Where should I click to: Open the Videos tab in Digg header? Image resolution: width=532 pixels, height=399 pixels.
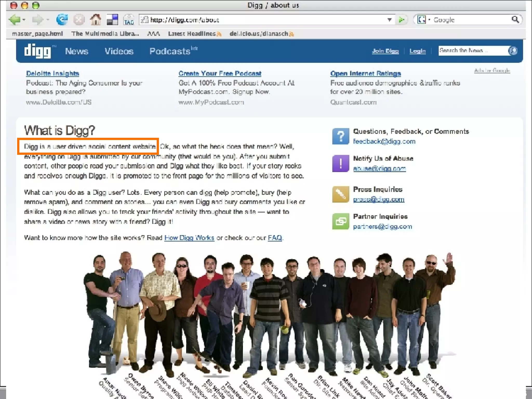point(119,51)
